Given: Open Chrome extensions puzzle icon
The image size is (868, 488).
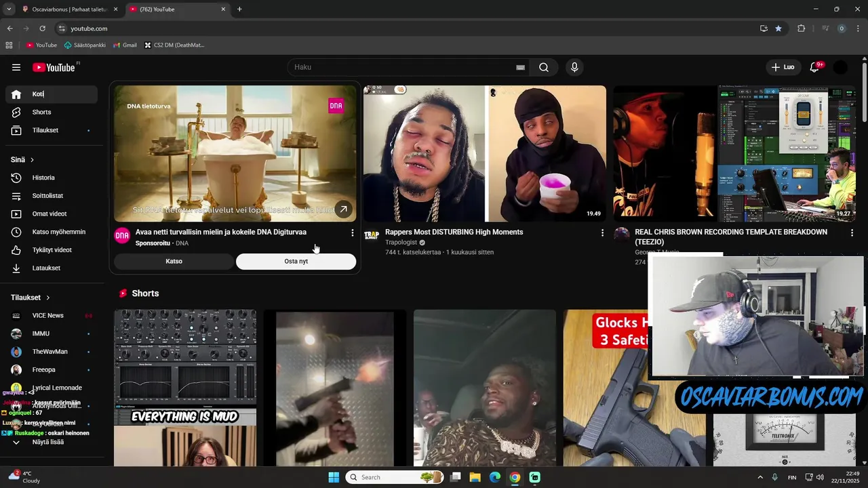Looking at the screenshot, I should pyautogui.click(x=801, y=28).
